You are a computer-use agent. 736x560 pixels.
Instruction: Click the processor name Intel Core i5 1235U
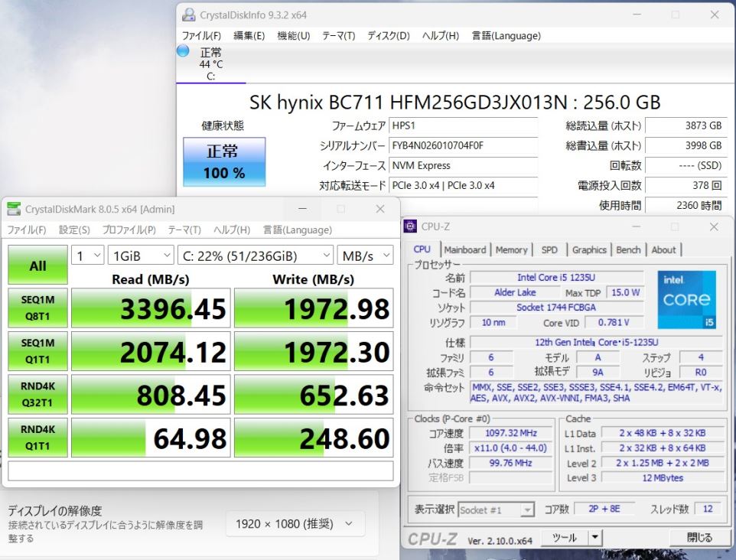(x=556, y=278)
